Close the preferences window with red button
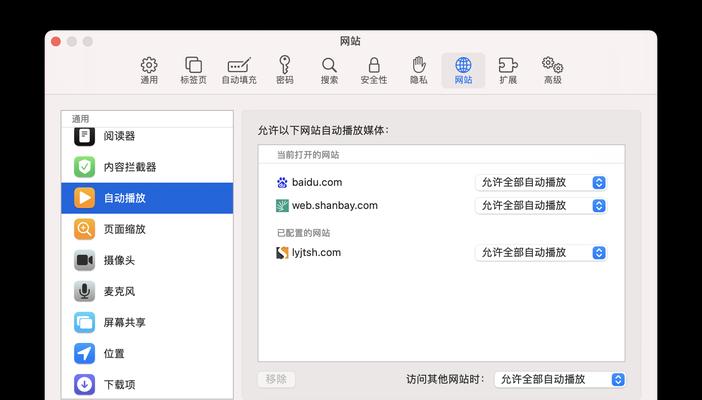The height and width of the screenshot is (400, 702). point(56,41)
